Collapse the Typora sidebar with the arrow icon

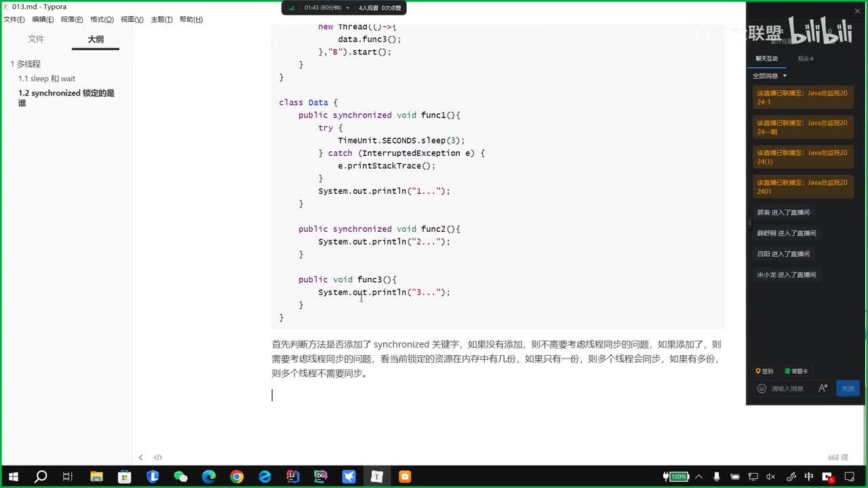(x=141, y=457)
